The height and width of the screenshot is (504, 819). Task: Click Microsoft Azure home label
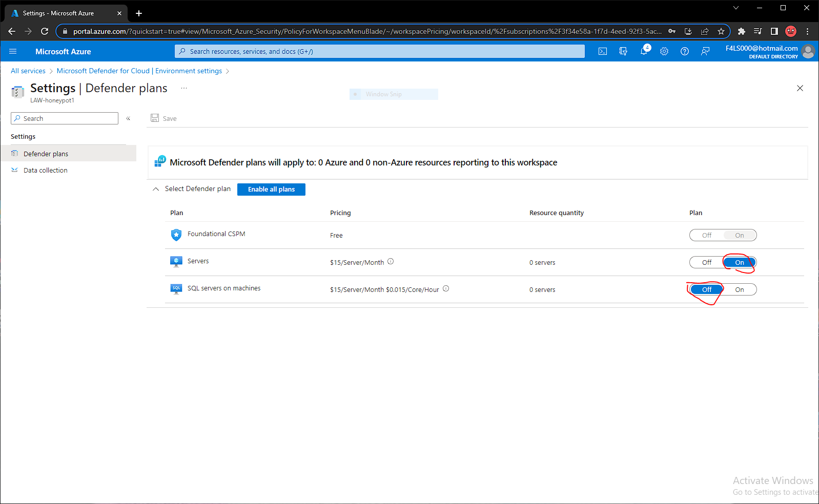63,51
